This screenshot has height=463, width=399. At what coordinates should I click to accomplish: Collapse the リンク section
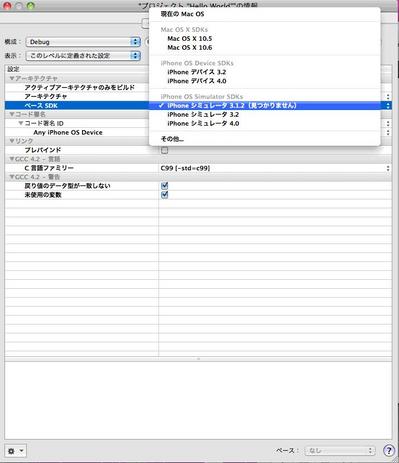pyautogui.click(x=12, y=141)
